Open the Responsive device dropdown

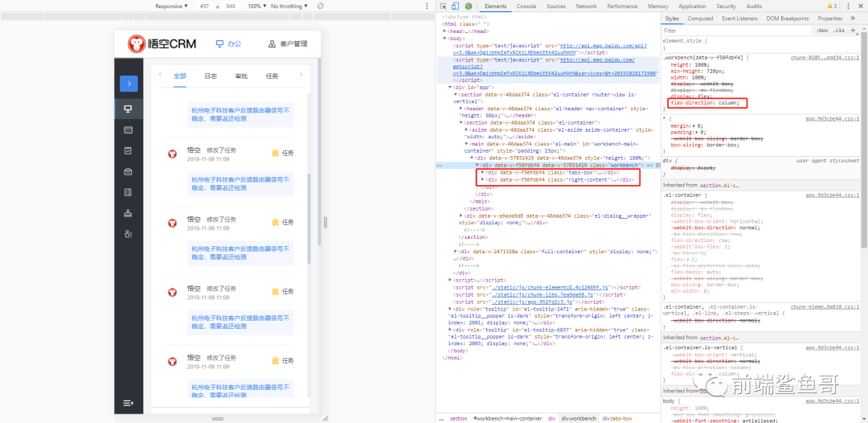171,6
